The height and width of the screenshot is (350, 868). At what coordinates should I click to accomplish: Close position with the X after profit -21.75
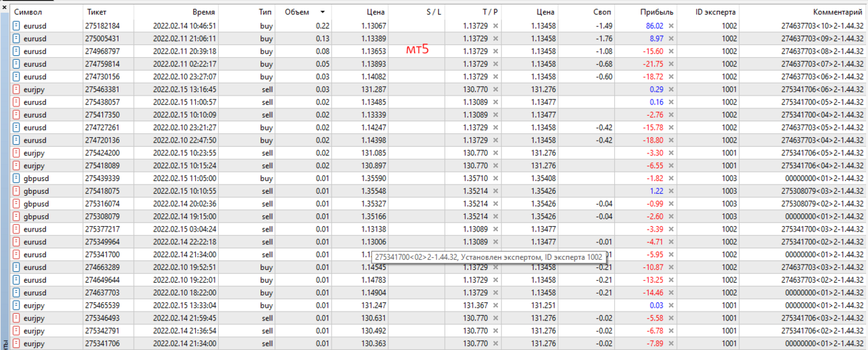pyautogui.click(x=671, y=64)
